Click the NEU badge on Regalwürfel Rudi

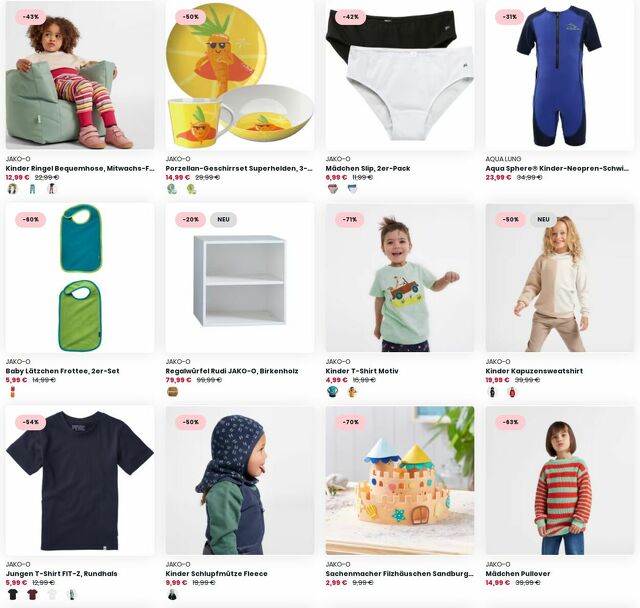pos(223,220)
